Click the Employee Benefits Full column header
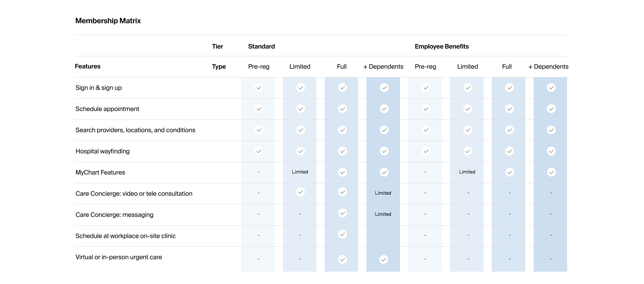This screenshot has width=644, height=284. point(507,67)
